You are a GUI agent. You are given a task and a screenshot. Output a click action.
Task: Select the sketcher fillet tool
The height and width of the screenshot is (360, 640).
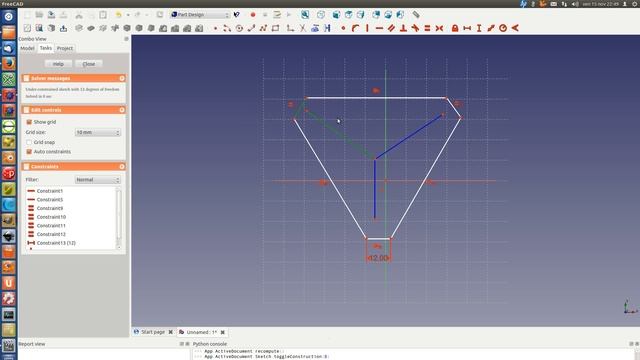point(290,28)
